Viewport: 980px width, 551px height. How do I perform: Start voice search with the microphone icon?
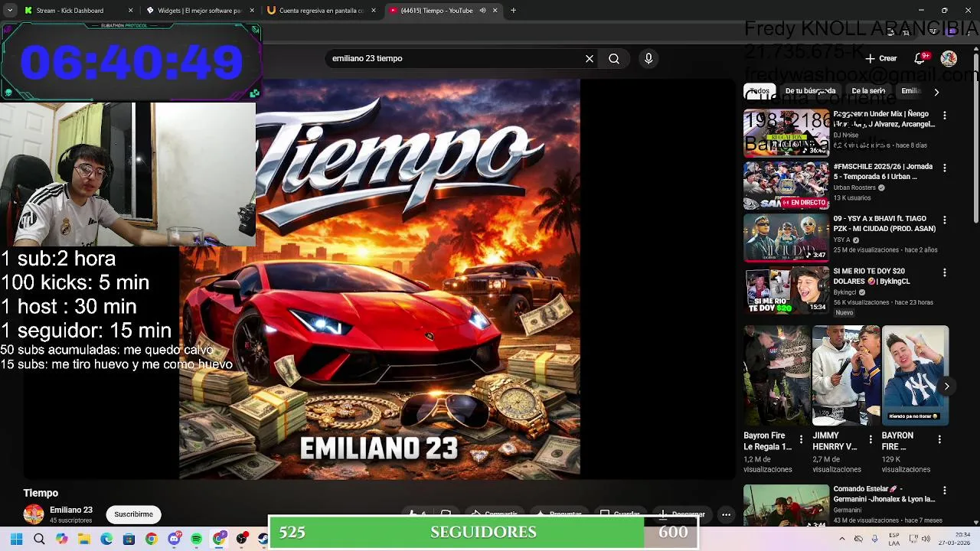(648, 58)
